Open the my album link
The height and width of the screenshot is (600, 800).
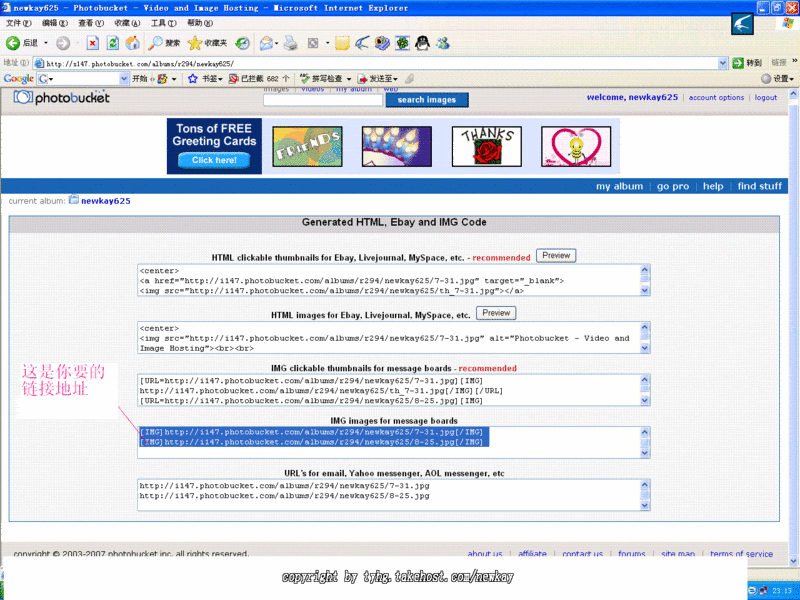tap(619, 186)
